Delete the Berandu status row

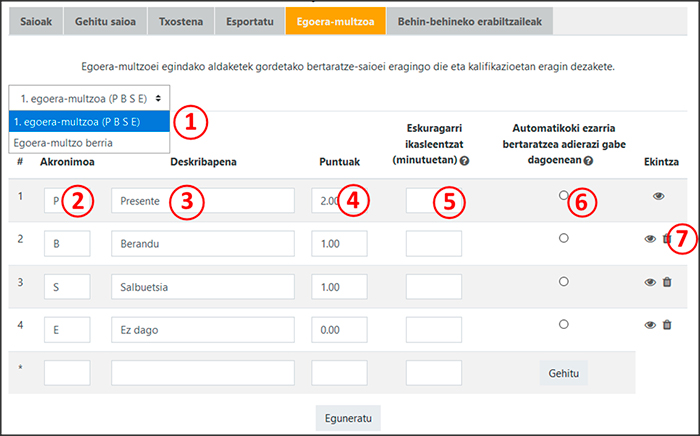pyautogui.click(x=667, y=239)
